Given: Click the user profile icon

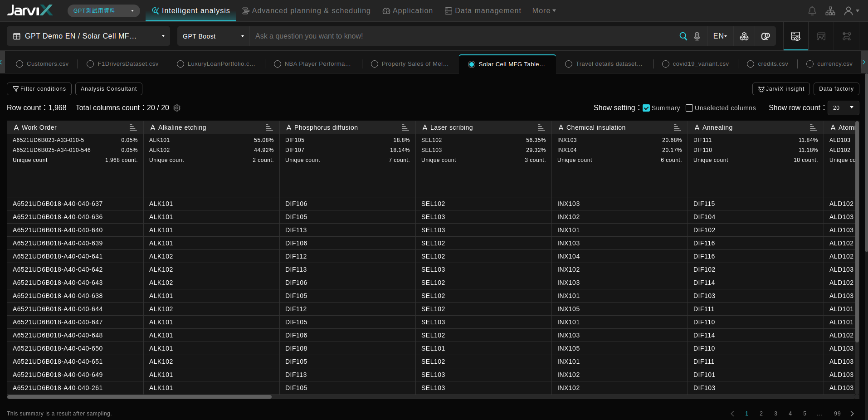Looking at the screenshot, I should (849, 10).
